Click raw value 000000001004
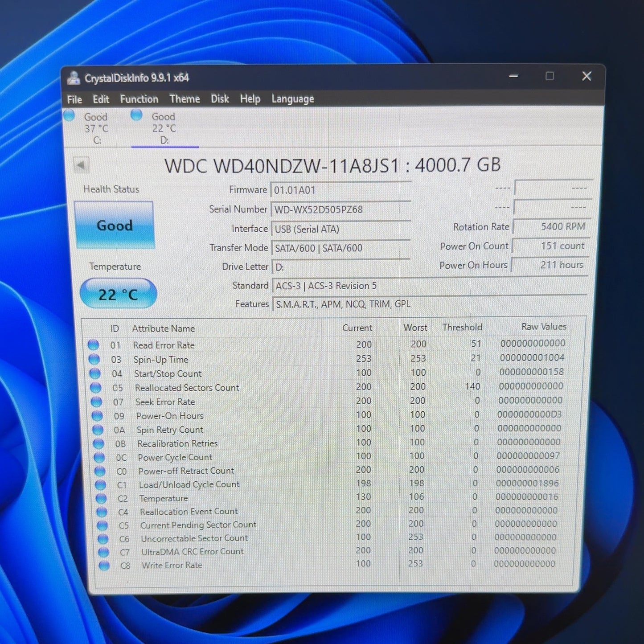The height and width of the screenshot is (644, 644). (532, 357)
